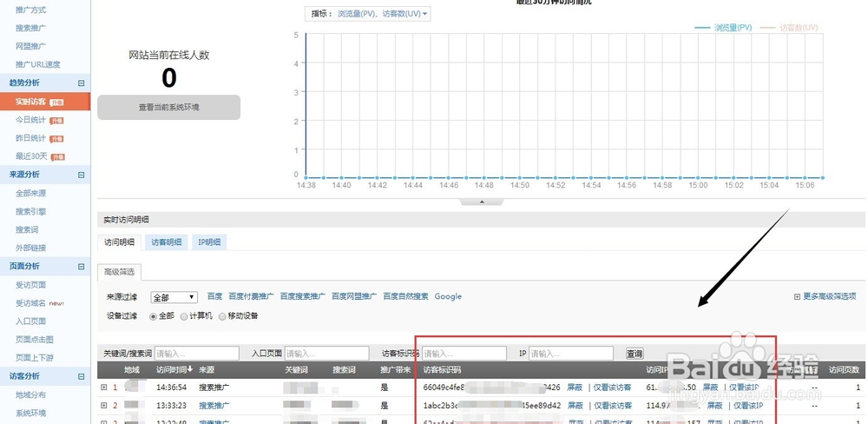Click 查看当前系统环境 button
868x424 pixels.
pyautogui.click(x=169, y=108)
